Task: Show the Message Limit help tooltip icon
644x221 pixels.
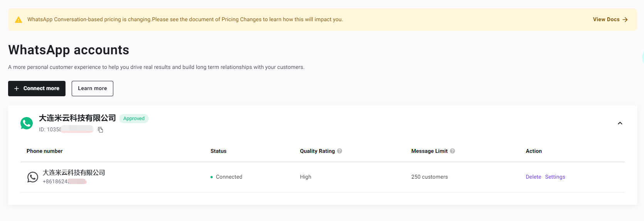Action: tap(452, 151)
